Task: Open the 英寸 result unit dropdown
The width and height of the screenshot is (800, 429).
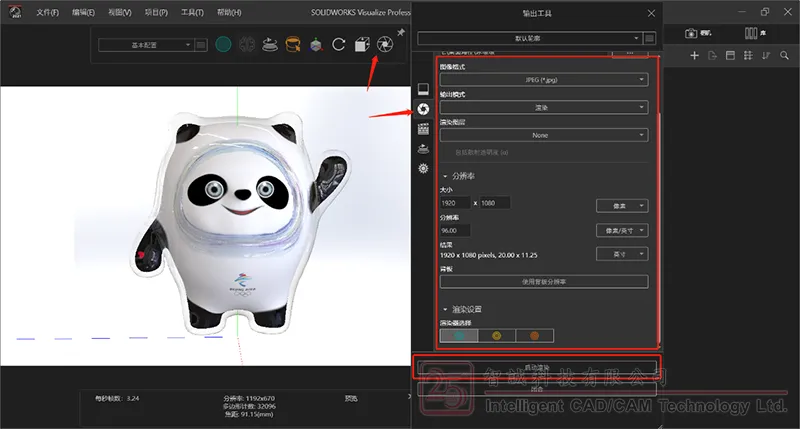Action: (622, 254)
